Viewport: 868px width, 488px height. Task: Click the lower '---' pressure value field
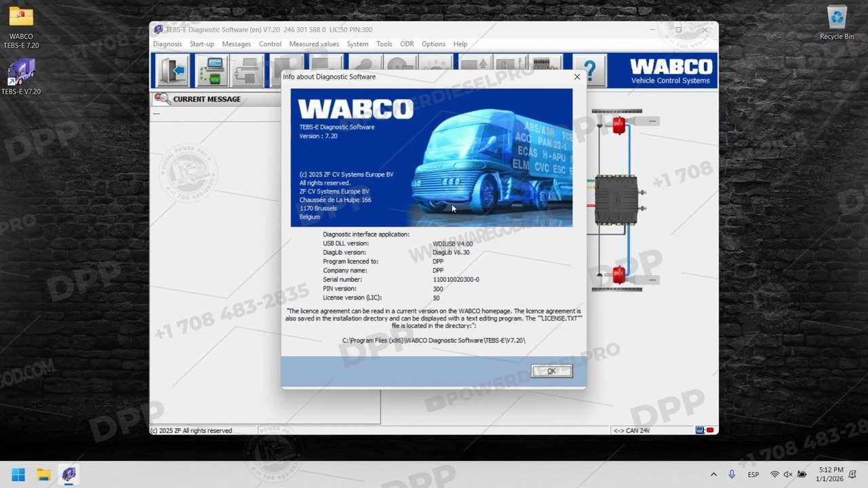coord(652,279)
